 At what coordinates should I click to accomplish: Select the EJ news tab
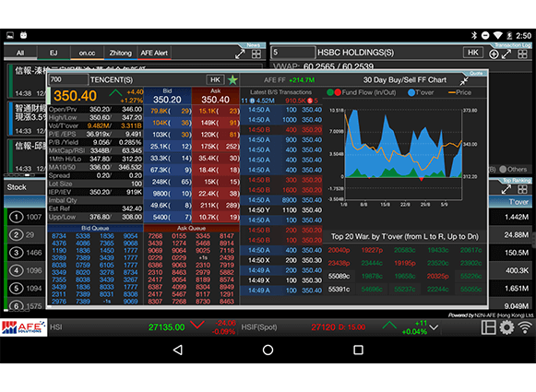[54, 53]
